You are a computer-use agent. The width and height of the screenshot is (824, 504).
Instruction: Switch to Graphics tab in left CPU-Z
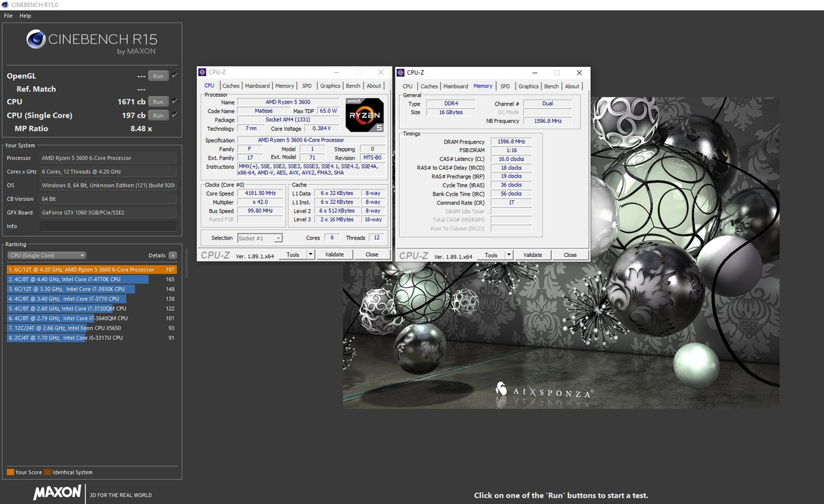[x=330, y=86]
